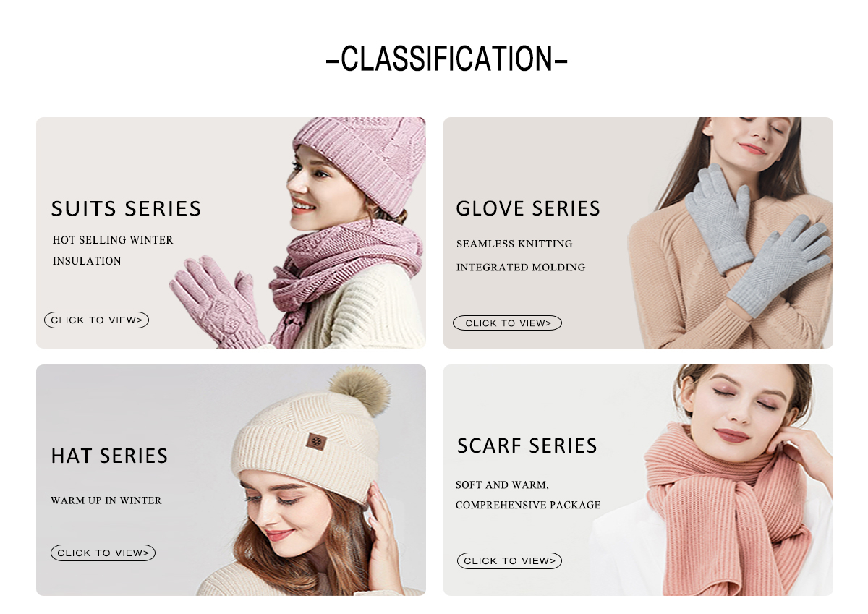Click the 'Comprehensive package' text line
This screenshot has width=868, height=614.
pos(528,505)
